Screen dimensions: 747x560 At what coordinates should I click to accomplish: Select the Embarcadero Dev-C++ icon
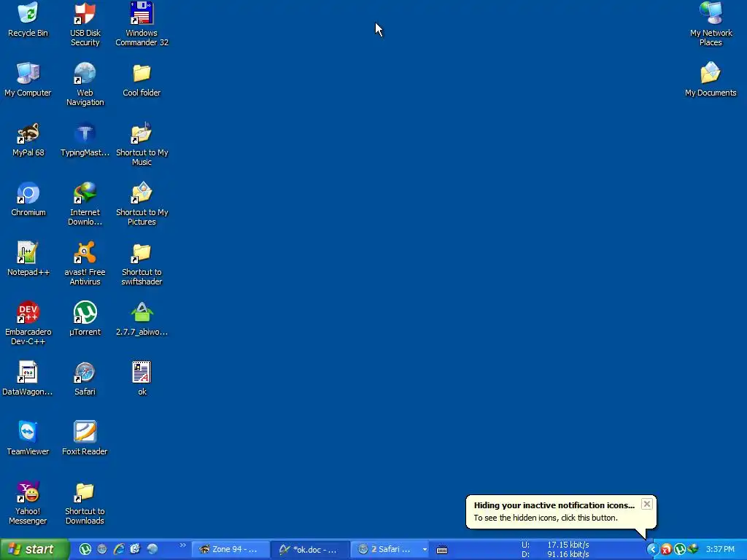pyautogui.click(x=28, y=323)
